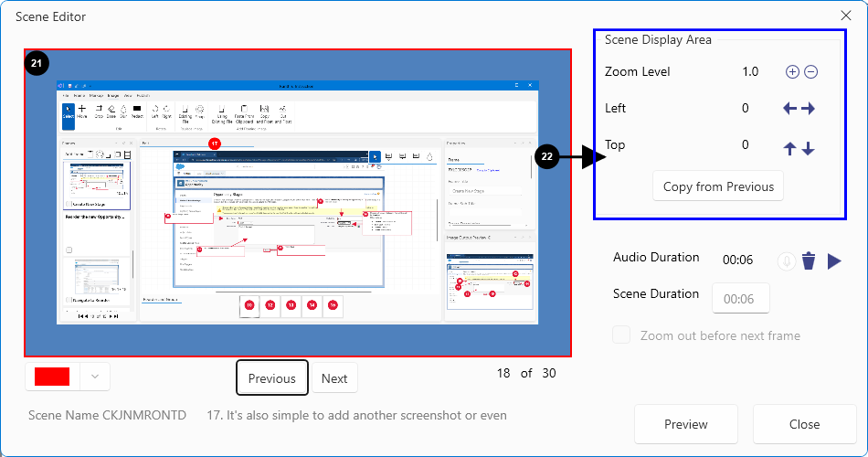Click the microphone record icon
The image size is (868, 457).
pyautogui.click(x=786, y=261)
